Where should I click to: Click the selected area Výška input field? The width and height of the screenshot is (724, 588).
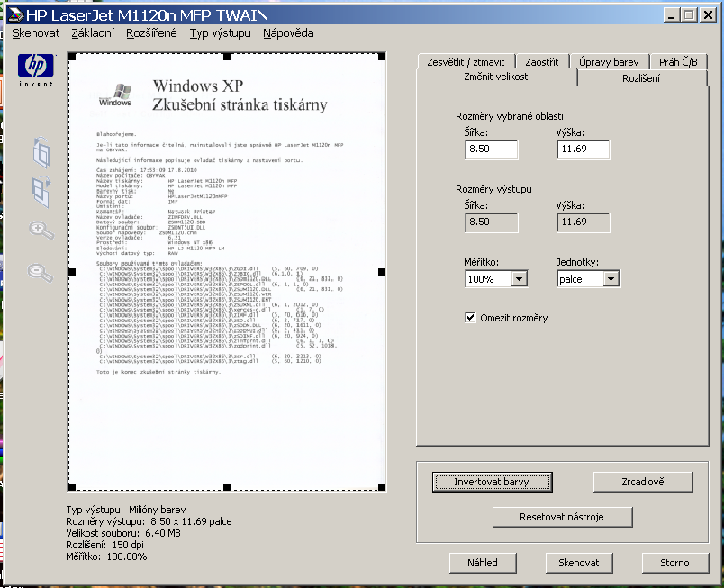point(584,149)
